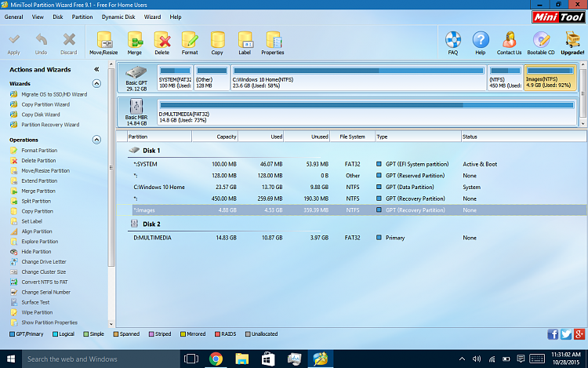588x368 pixels.
Task: Select the Merge toolbar icon
Action: (135, 41)
